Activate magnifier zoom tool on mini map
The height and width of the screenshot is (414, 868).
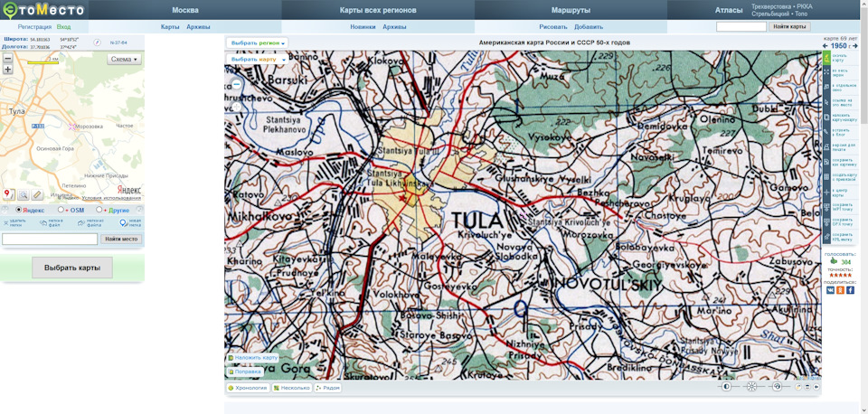click(24, 194)
